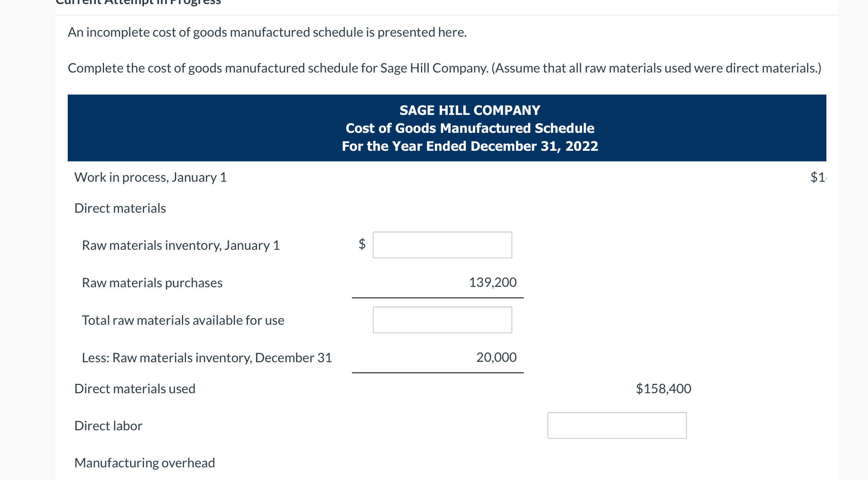This screenshot has width=868, height=480.
Task: Click the 'Work in process, January 1' label
Action: pos(151,177)
